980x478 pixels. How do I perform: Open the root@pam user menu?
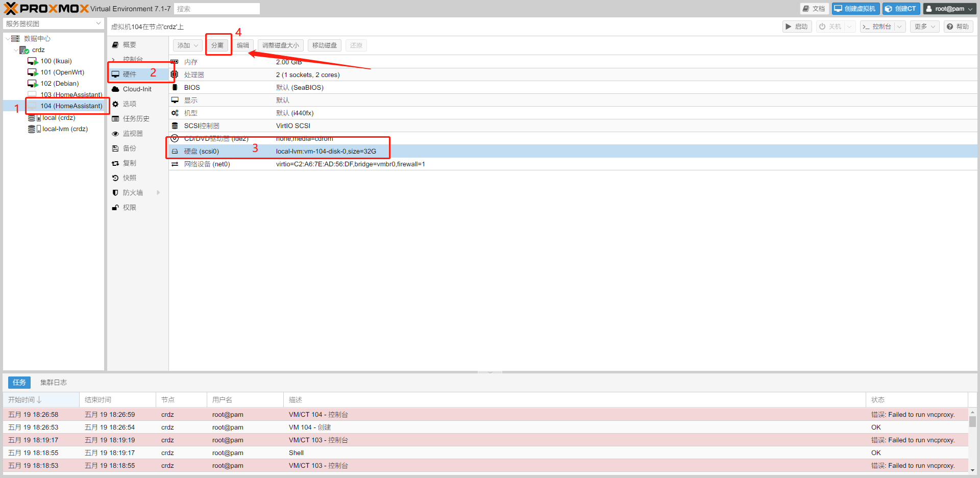[949, 9]
